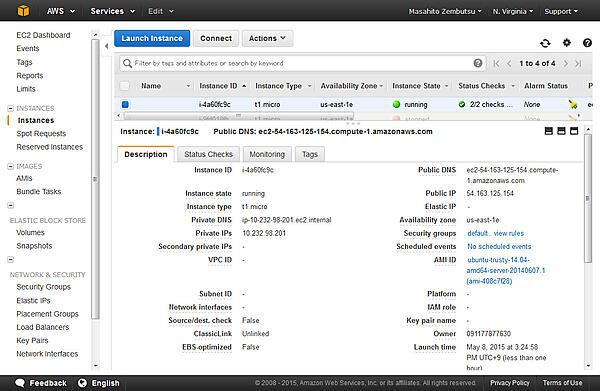Screen dimensions: 600x391
Task: Click the globe language icon
Action: [82, 383]
